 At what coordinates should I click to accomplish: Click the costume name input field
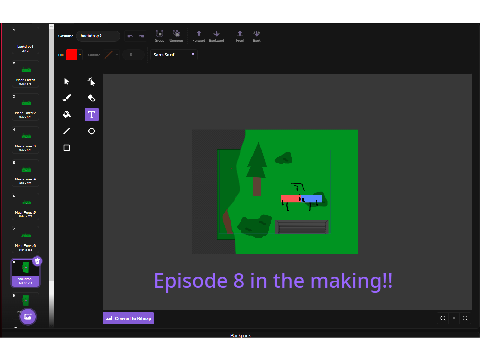pyautogui.click(x=98, y=36)
